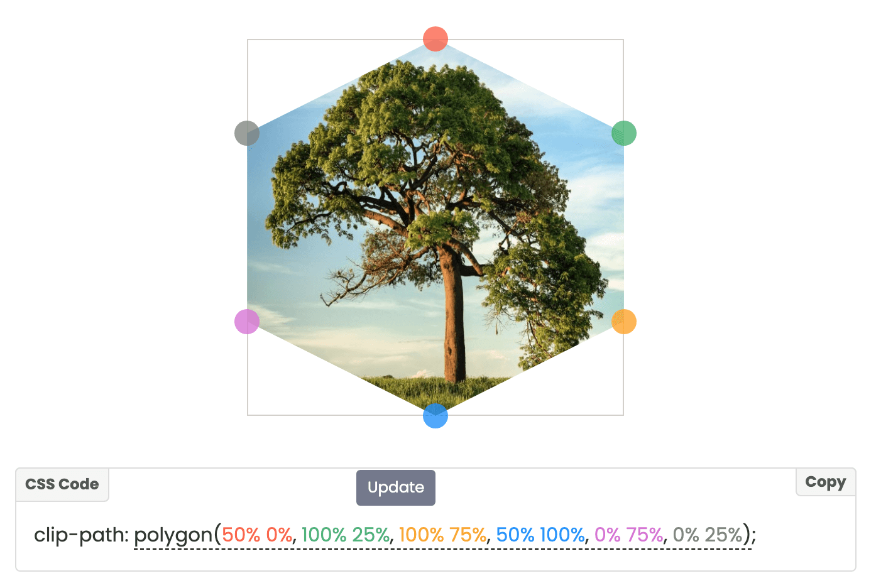The height and width of the screenshot is (588, 876).
Task: Copy the CSS code
Action: [x=825, y=482]
